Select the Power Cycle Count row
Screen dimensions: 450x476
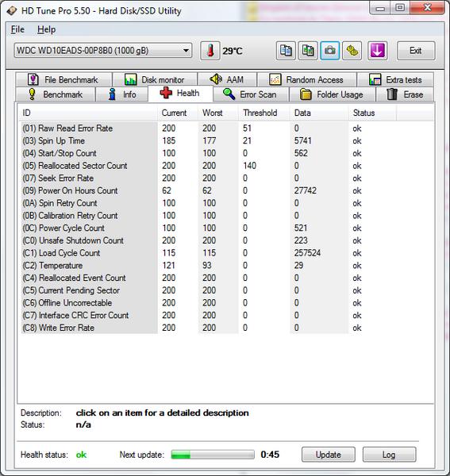click(x=210, y=228)
